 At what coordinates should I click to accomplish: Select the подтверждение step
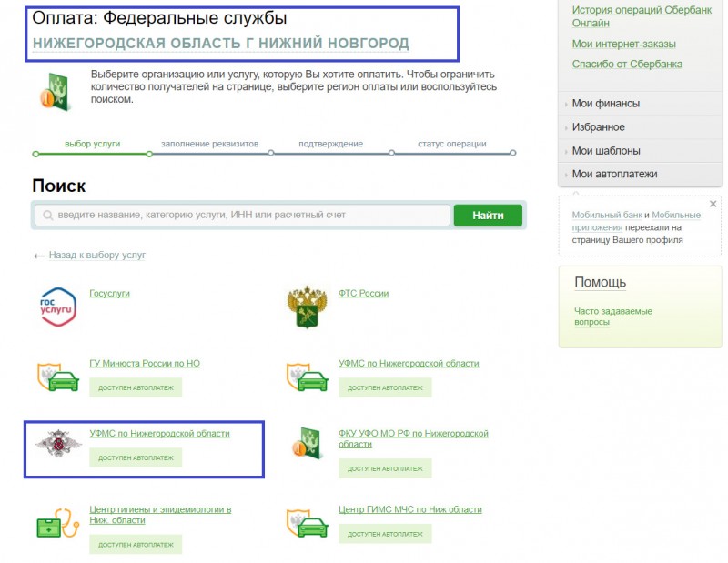pos(330,144)
